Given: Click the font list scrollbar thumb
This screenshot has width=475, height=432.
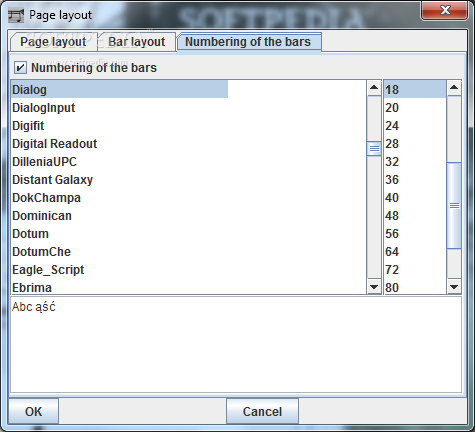Looking at the screenshot, I should (x=374, y=148).
